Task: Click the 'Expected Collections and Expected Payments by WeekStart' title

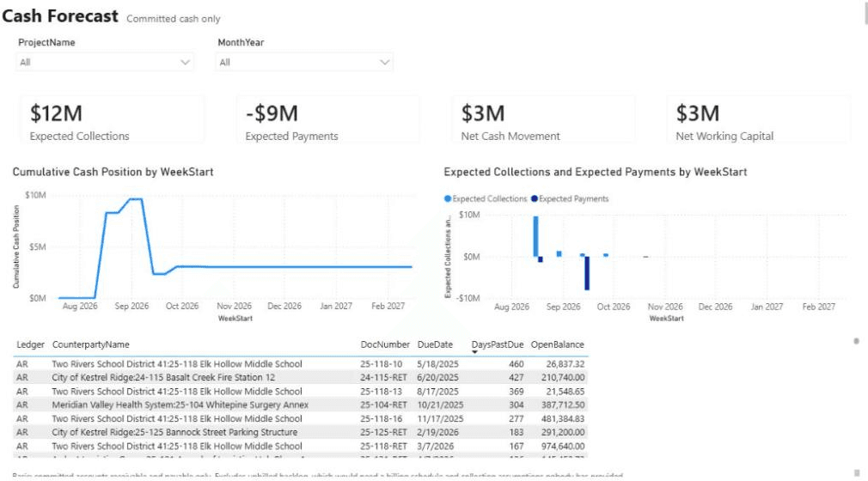Action: click(x=595, y=172)
